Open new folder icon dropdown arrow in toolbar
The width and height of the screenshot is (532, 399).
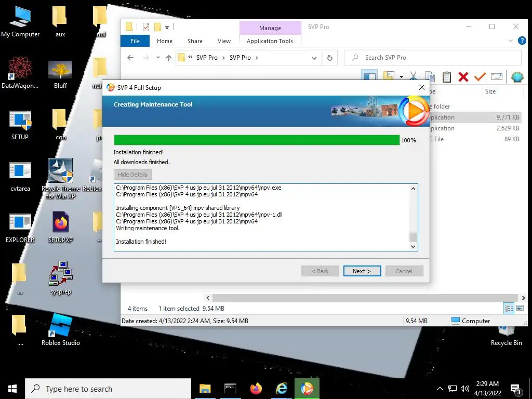tap(401, 77)
